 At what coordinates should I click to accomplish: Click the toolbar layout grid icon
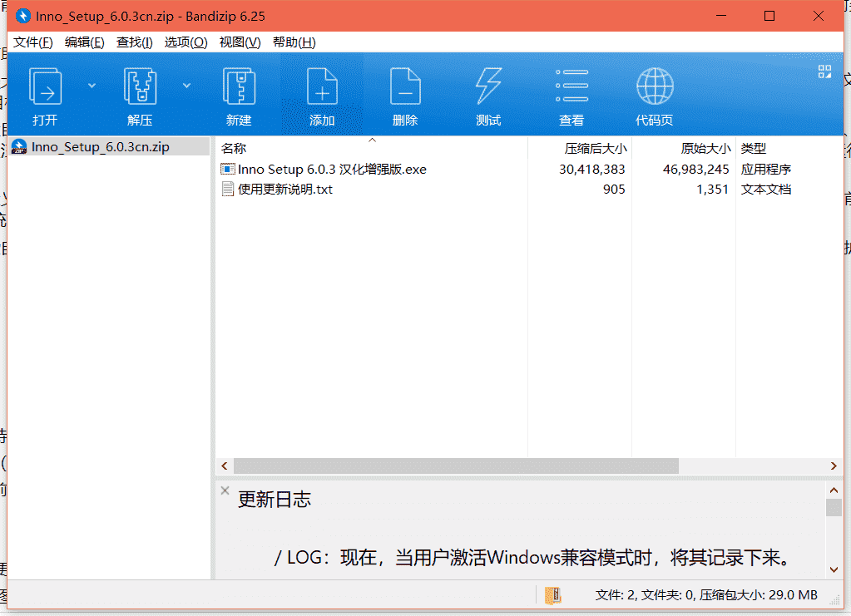pyautogui.click(x=824, y=71)
